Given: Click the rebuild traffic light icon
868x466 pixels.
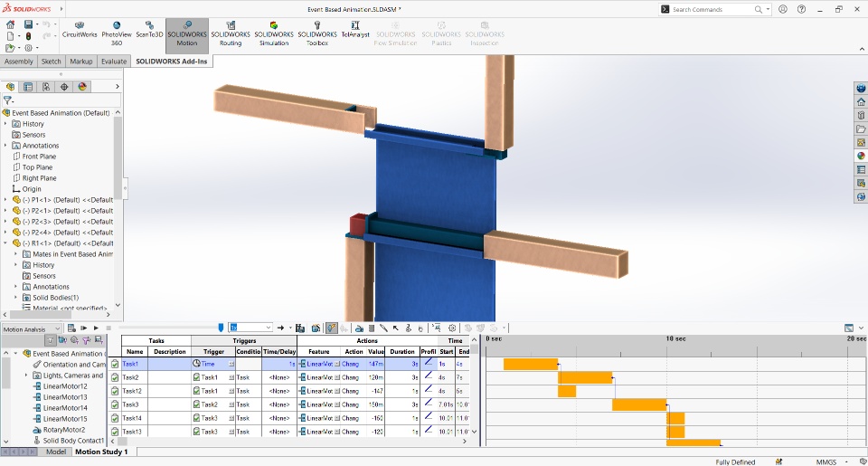Looking at the screenshot, I should (x=28, y=36).
